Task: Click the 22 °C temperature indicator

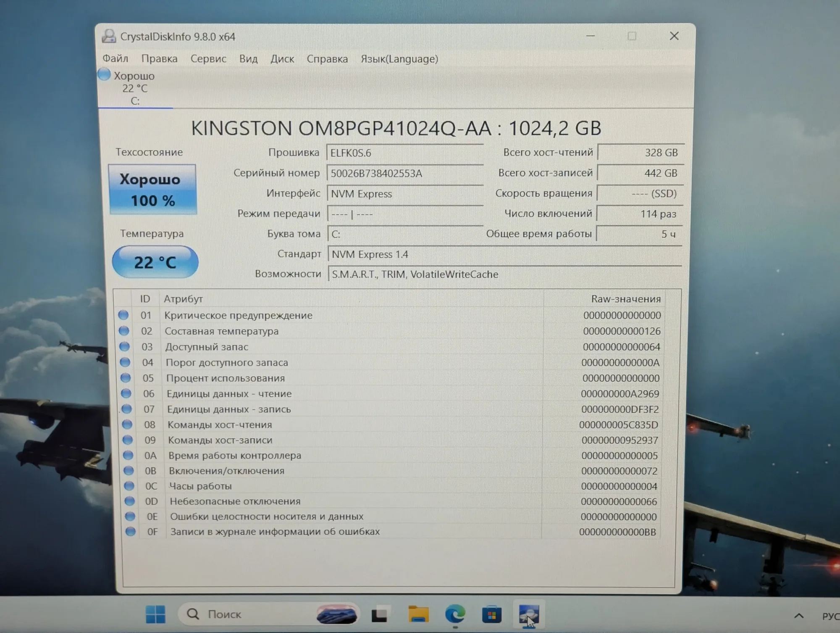Action: 155,262
